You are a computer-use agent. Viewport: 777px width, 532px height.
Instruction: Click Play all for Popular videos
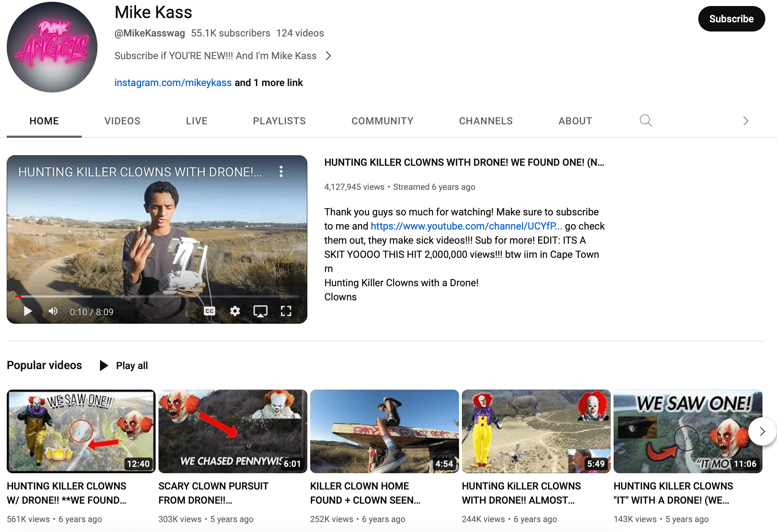pos(124,366)
